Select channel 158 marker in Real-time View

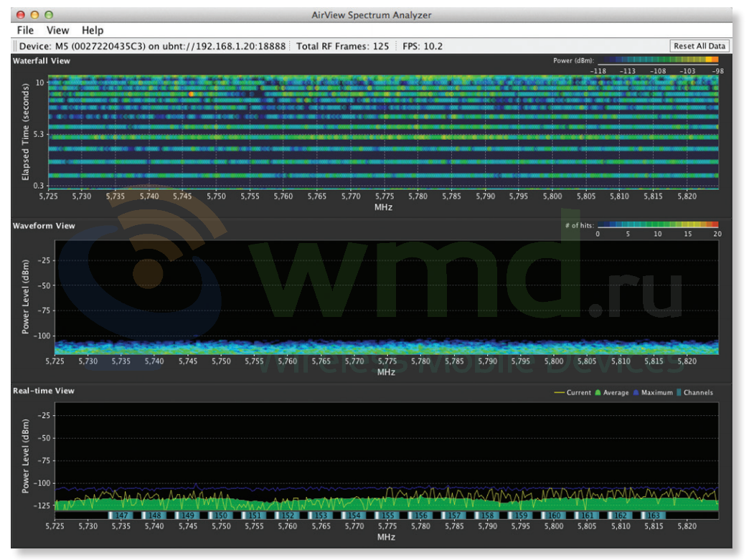pos(485,516)
